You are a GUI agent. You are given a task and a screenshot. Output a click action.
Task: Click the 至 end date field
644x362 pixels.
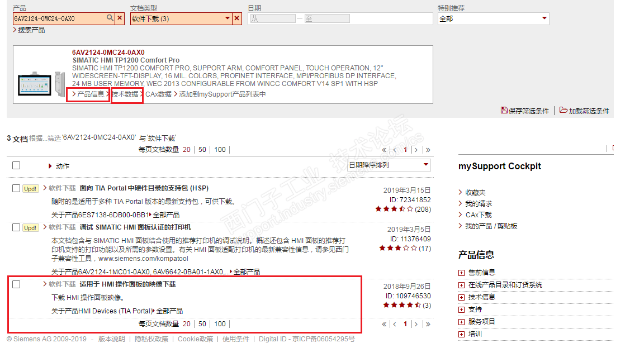(x=327, y=19)
